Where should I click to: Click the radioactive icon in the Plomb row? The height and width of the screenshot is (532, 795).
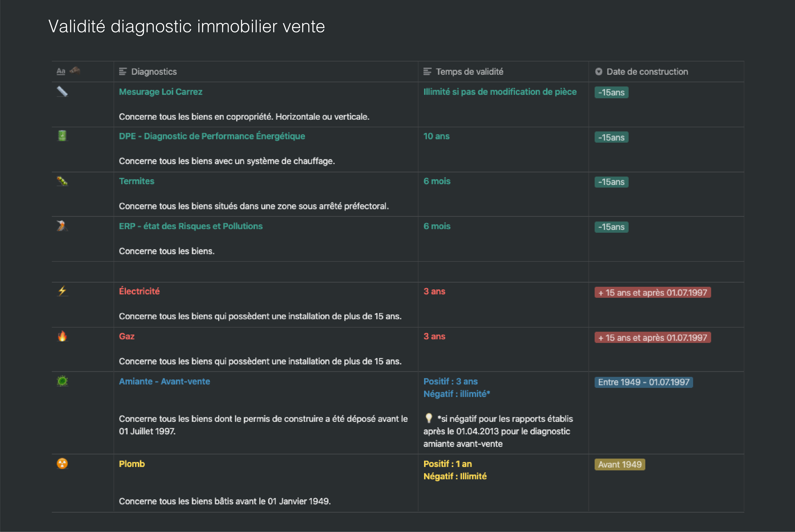[x=62, y=464]
